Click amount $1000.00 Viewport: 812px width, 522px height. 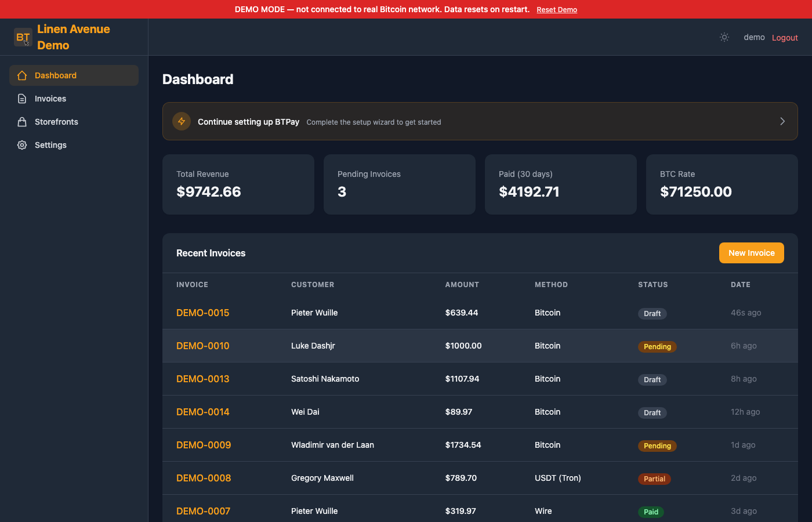[463, 346]
